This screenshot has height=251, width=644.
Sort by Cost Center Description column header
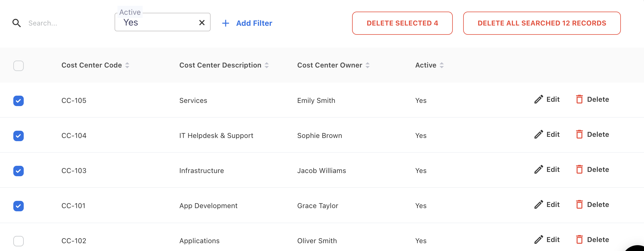click(x=220, y=66)
